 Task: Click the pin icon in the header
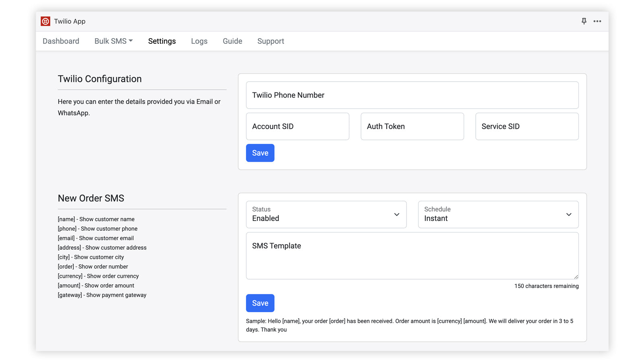coord(584,21)
